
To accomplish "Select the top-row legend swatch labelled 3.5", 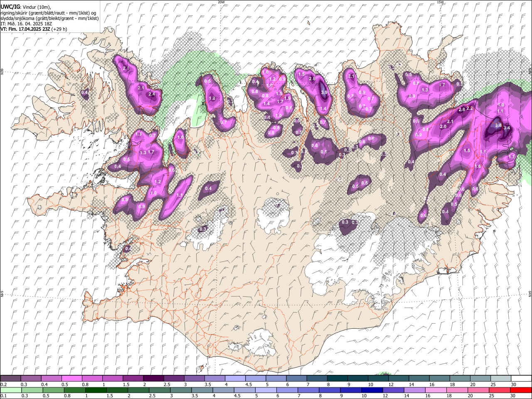I will 215,378.
